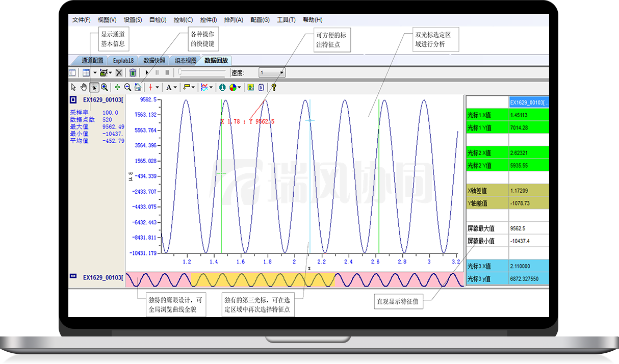Click the yellow question mark help icon

(274, 87)
